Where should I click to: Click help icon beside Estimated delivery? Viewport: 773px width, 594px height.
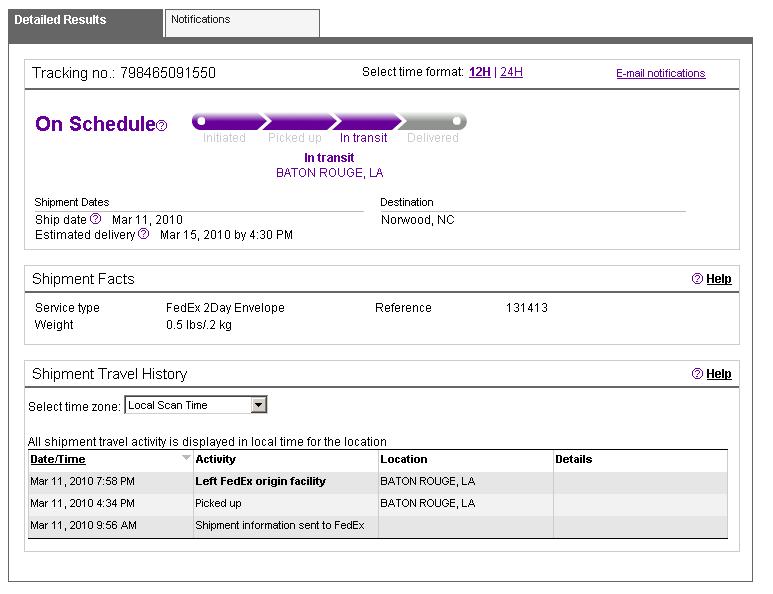click(x=143, y=234)
